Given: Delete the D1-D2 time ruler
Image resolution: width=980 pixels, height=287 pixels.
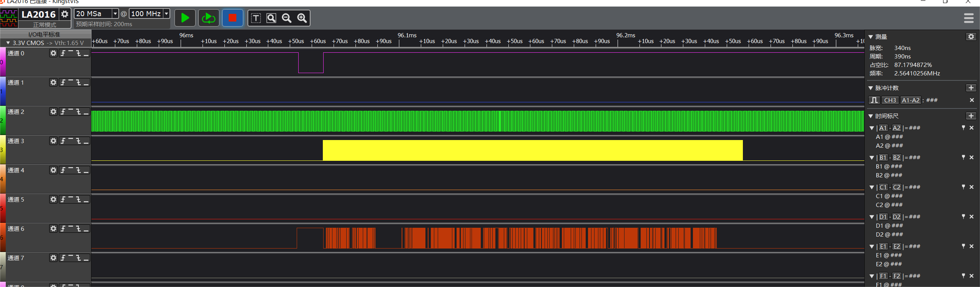Looking at the screenshot, I should pyautogui.click(x=972, y=217).
